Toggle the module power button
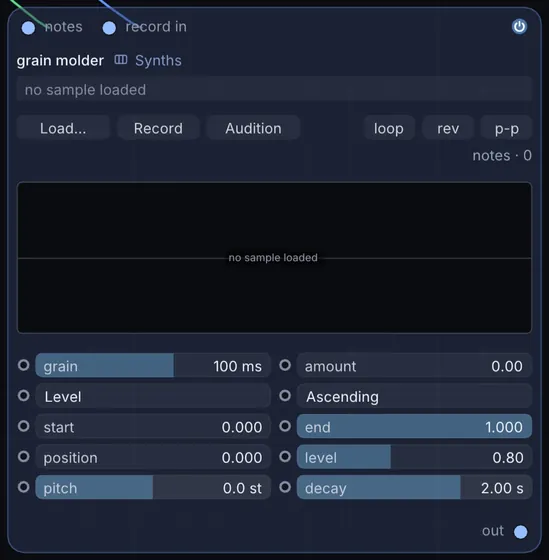 click(519, 27)
